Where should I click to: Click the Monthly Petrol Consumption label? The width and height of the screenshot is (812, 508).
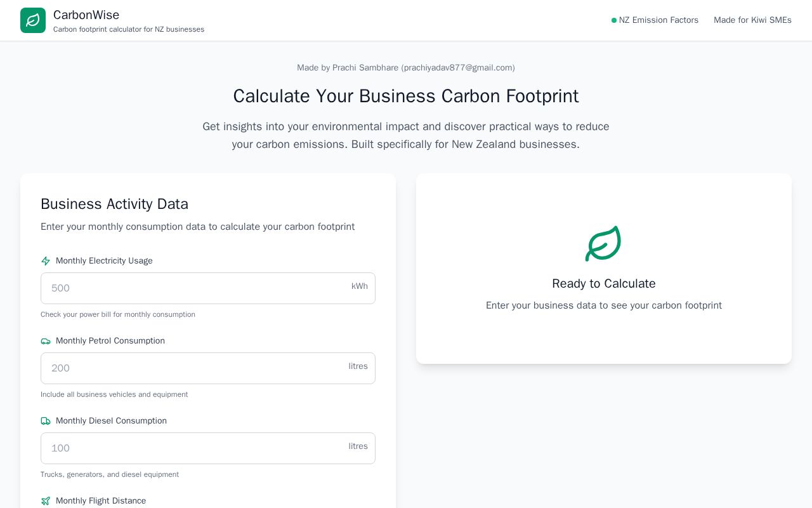coord(110,341)
